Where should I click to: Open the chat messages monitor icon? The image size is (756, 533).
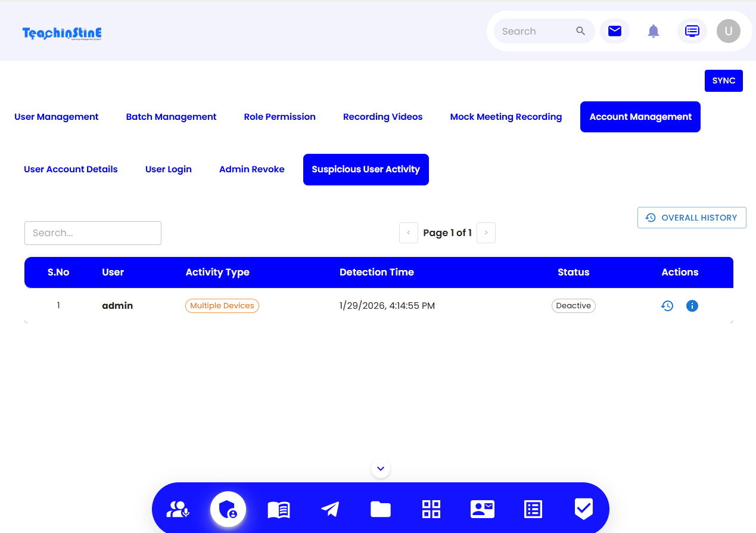click(692, 31)
